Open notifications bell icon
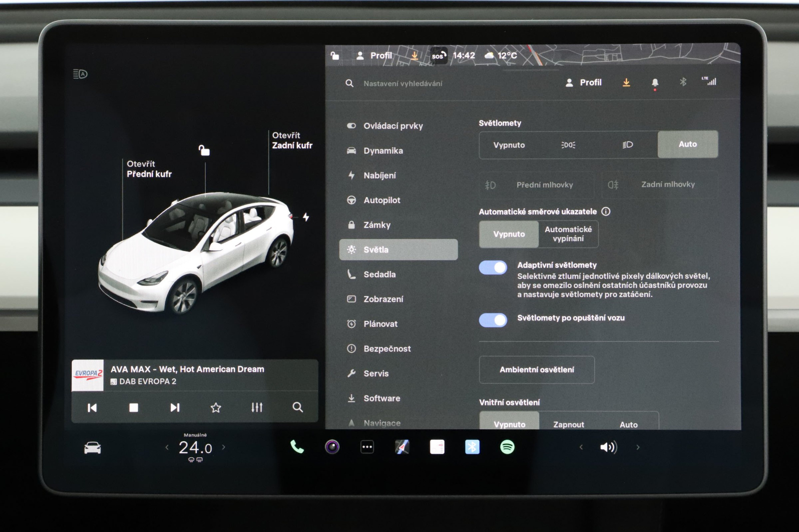Viewport: 799px width, 532px height. click(x=655, y=83)
